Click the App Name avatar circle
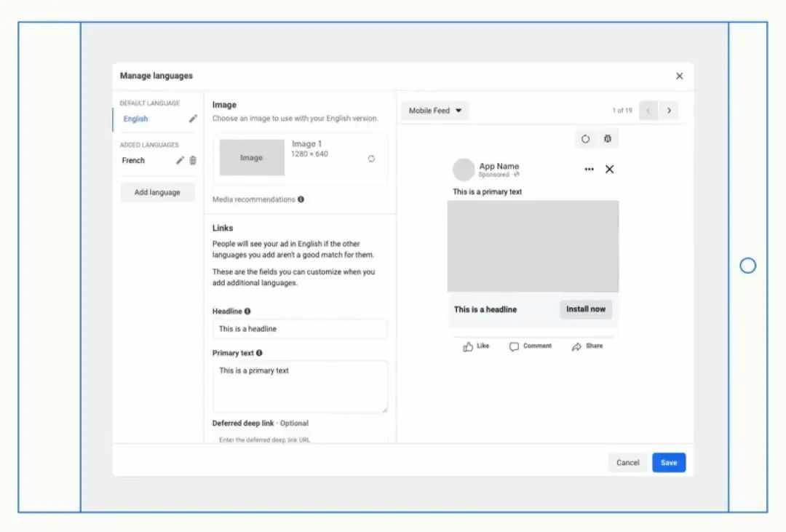The height and width of the screenshot is (532, 786). (464, 170)
